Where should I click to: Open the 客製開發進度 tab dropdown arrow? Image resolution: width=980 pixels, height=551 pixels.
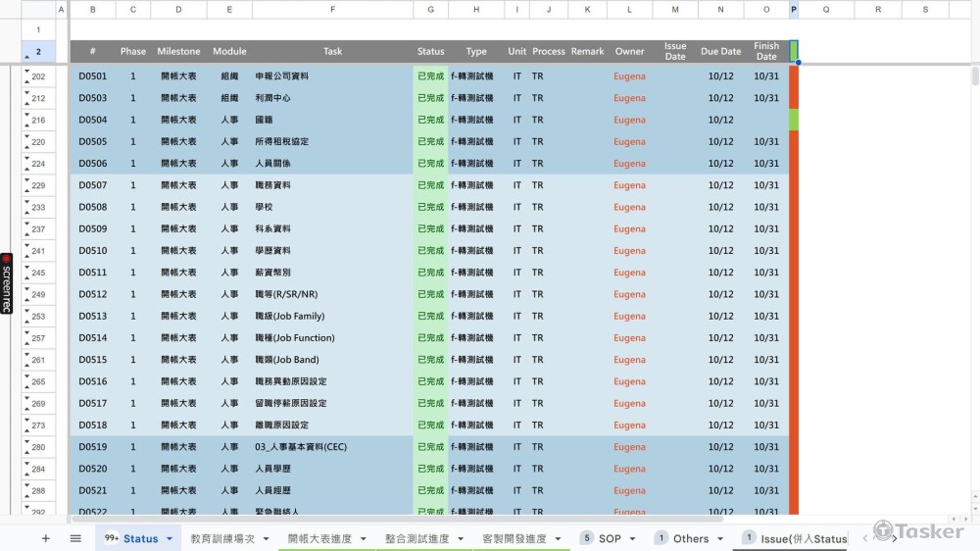[559, 538]
